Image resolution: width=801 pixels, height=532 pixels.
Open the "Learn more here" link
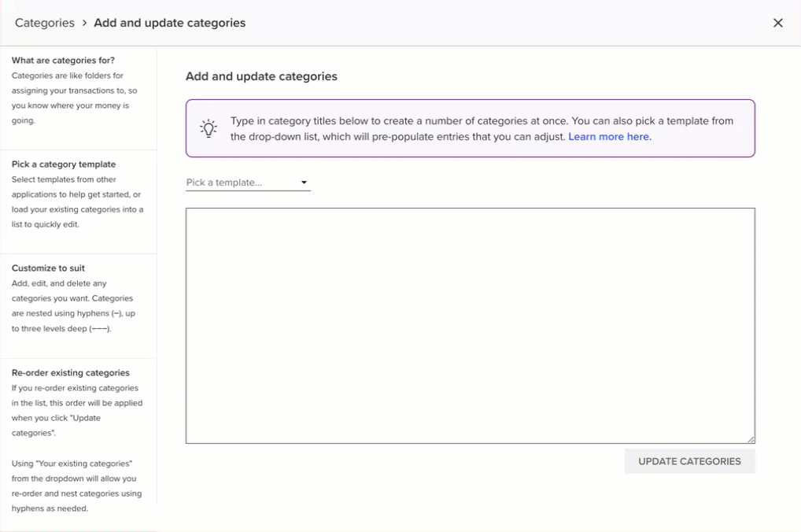(x=609, y=136)
